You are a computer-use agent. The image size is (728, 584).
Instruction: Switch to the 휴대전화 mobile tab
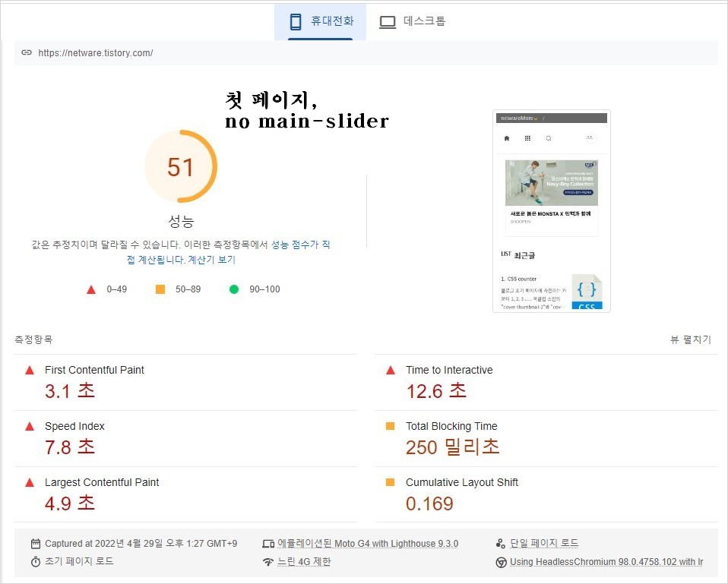click(x=321, y=21)
